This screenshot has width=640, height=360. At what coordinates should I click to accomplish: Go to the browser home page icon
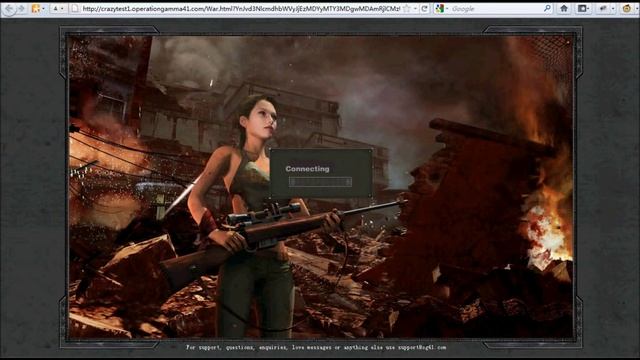(x=564, y=9)
